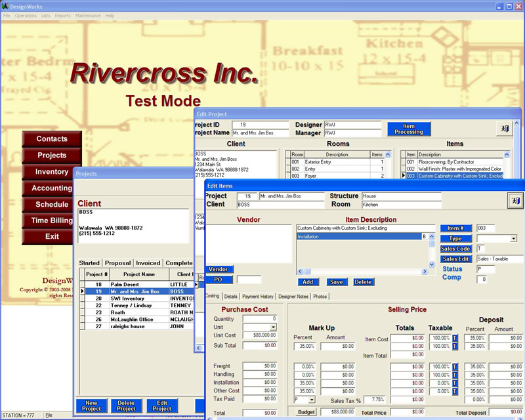
Task: Switch to the Designer Notes tab
Action: pyautogui.click(x=293, y=297)
